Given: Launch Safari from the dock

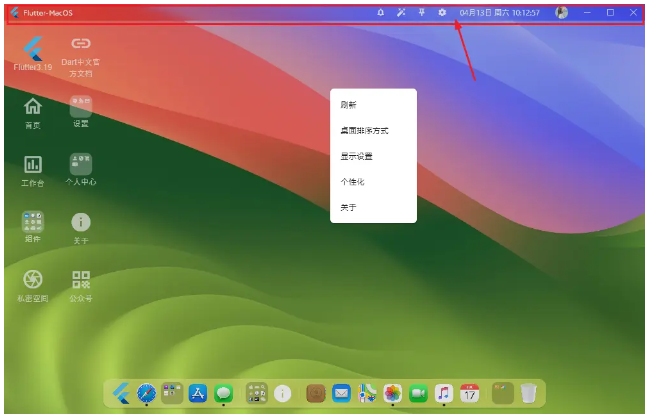Looking at the screenshot, I should click(147, 393).
